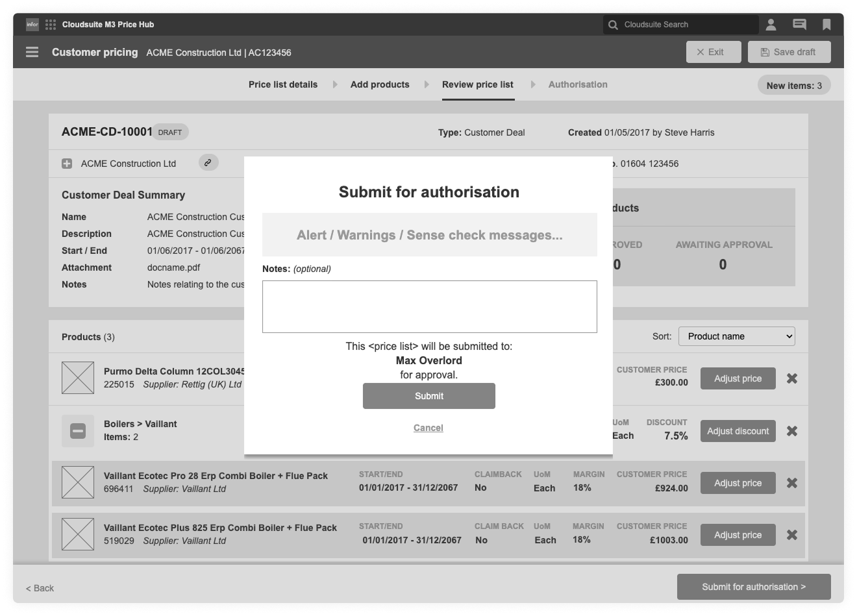Open the hamburger navigation menu
The image size is (857, 616).
click(32, 52)
